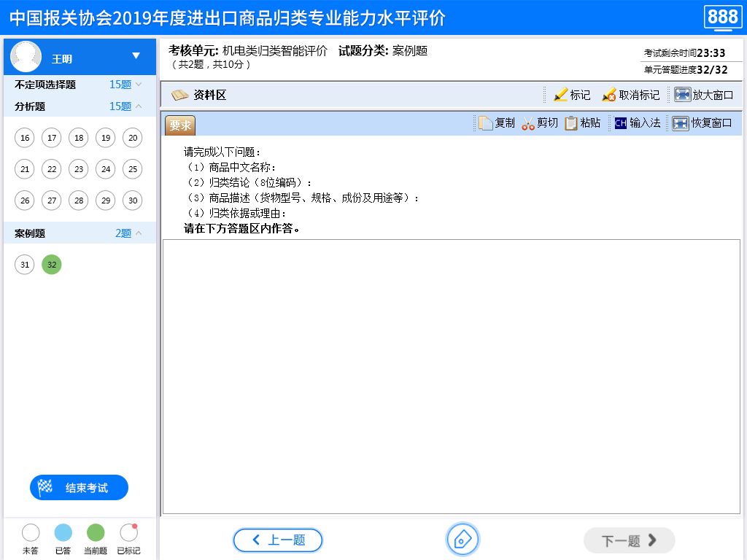Go to question 19
This screenshot has width=747, height=560.
click(x=106, y=138)
